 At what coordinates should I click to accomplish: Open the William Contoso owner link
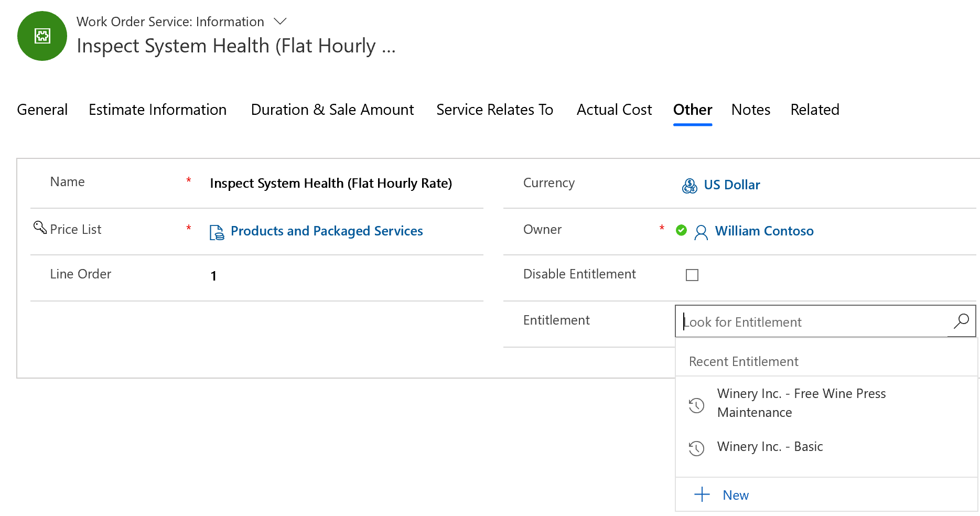(x=764, y=231)
